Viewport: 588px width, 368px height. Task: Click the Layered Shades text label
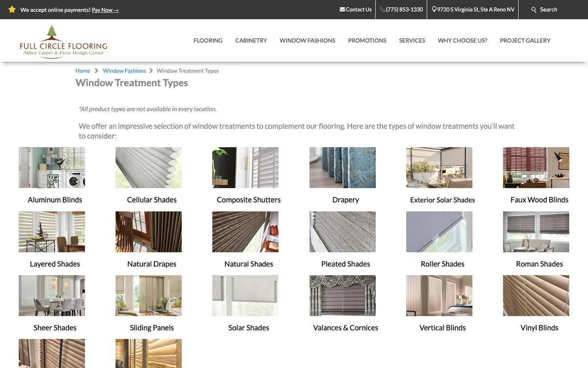pos(55,264)
